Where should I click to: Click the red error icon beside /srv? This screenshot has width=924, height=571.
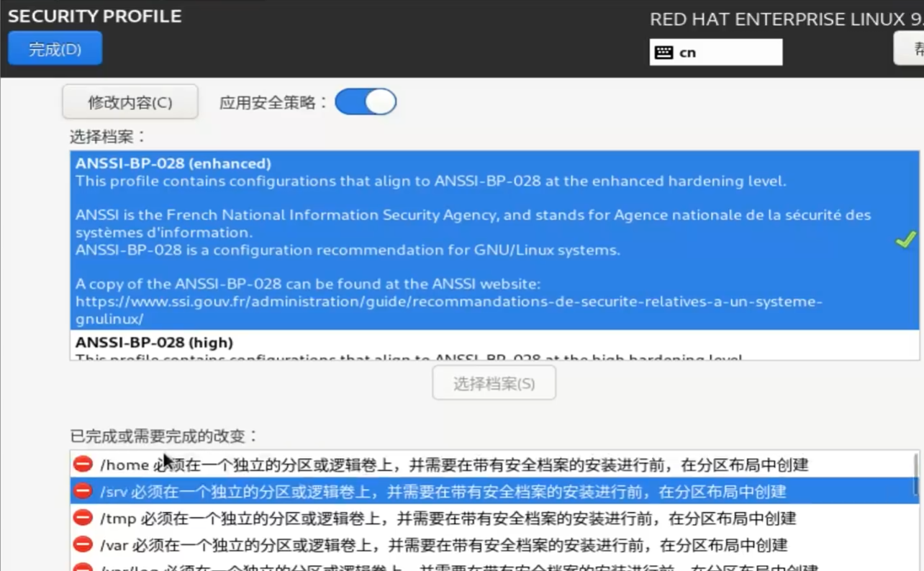(83, 491)
